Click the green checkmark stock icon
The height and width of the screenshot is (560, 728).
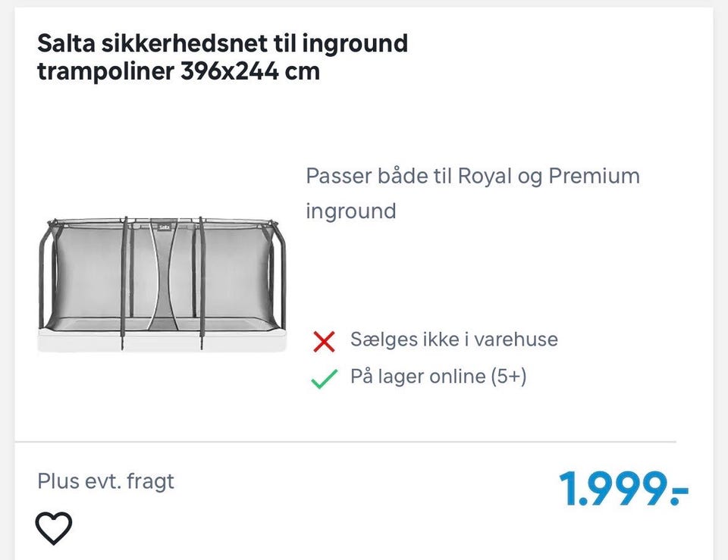coord(324,378)
